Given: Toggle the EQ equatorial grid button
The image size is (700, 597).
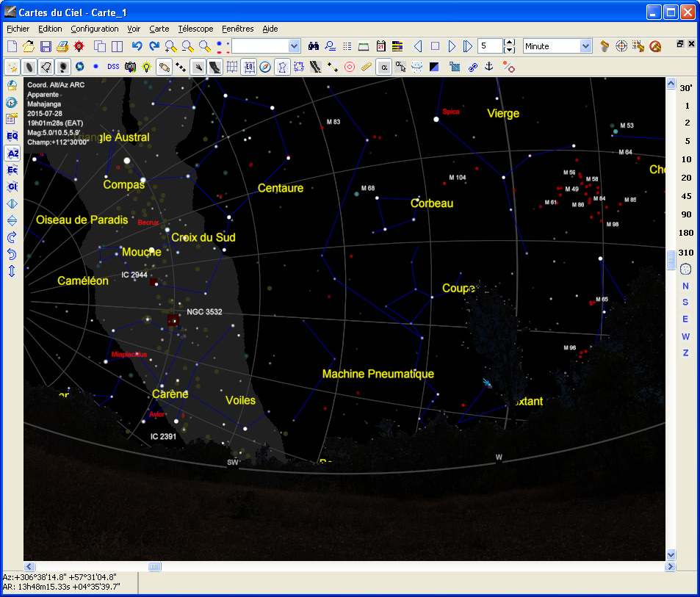Looking at the screenshot, I should [x=249, y=67].
